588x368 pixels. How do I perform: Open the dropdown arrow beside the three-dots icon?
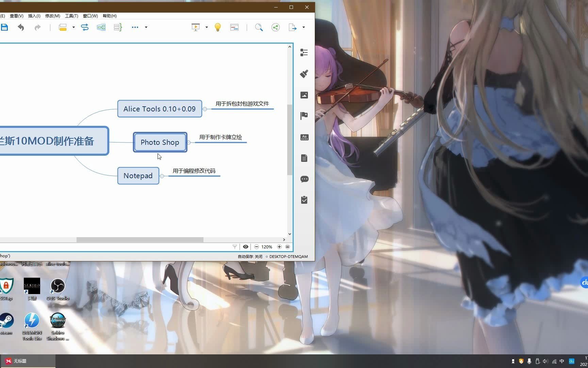click(x=146, y=27)
